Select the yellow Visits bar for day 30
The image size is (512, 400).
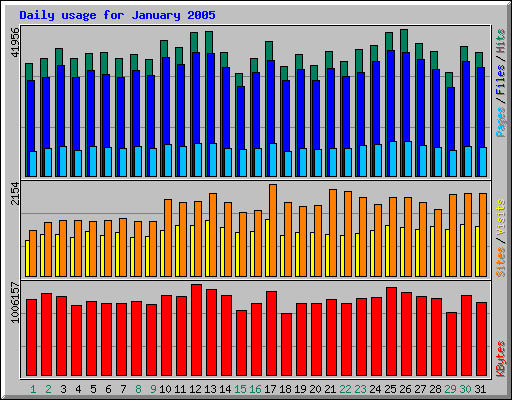click(x=462, y=250)
